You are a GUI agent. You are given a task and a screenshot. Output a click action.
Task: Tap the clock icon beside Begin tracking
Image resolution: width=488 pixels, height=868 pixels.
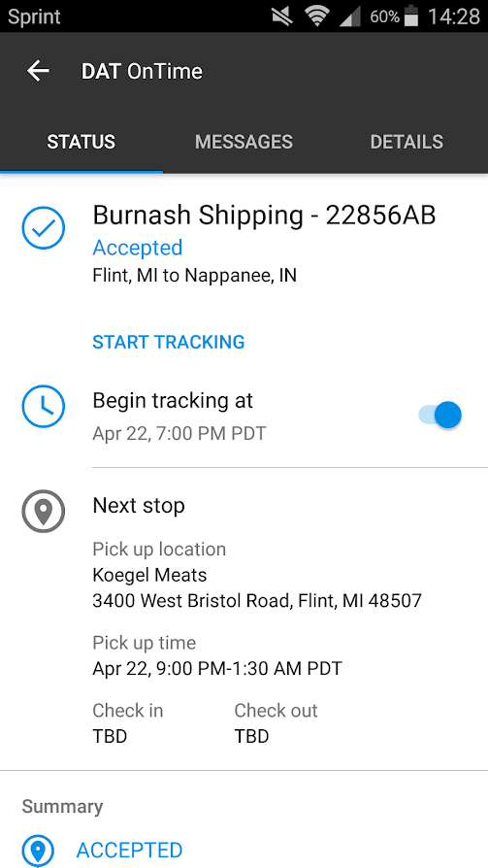point(43,407)
